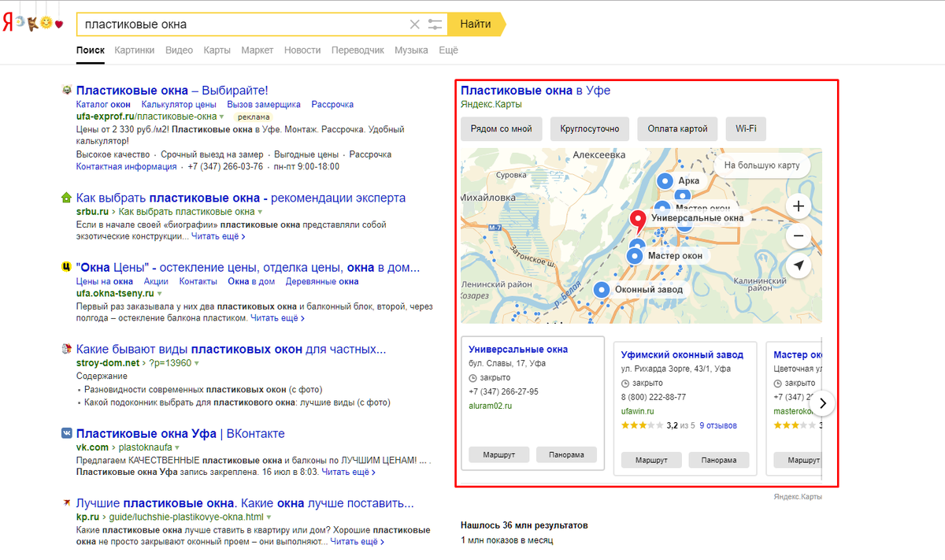
Task: Apply the Круглосуточно filter
Action: click(590, 128)
